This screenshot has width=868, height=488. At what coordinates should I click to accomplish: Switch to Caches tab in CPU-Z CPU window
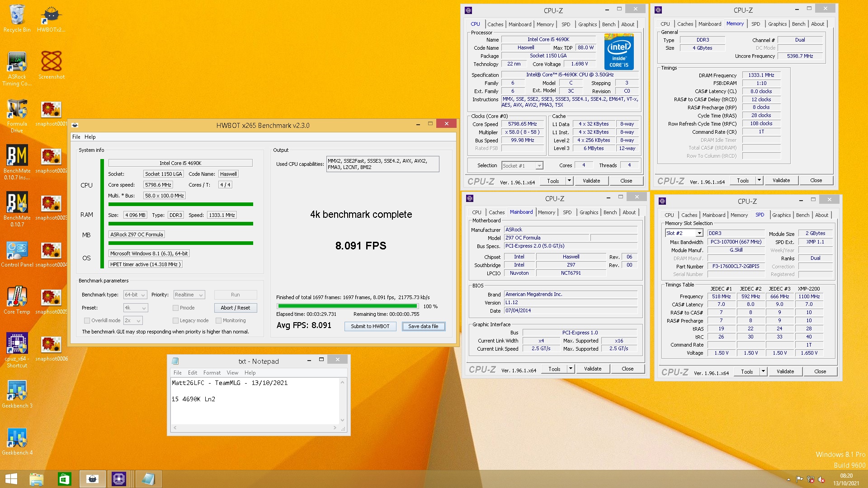(495, 24)
